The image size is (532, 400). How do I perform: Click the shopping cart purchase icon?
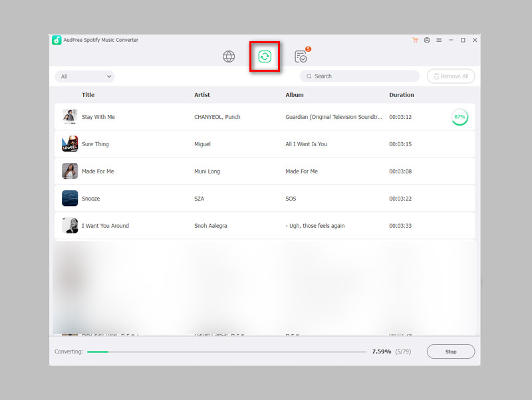[415, 40]
